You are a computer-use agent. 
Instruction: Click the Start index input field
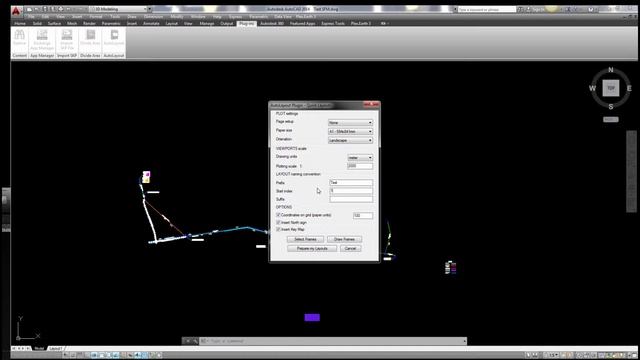(x=351, y=191)
